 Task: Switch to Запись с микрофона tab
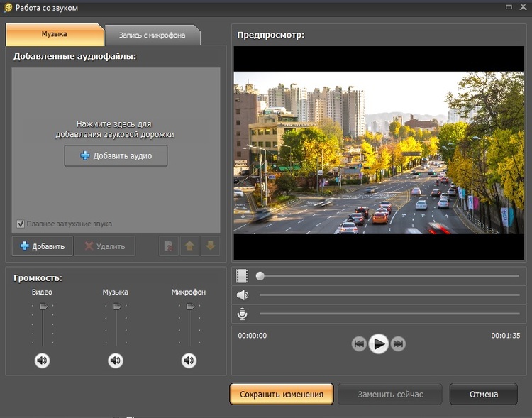(153, 35)
